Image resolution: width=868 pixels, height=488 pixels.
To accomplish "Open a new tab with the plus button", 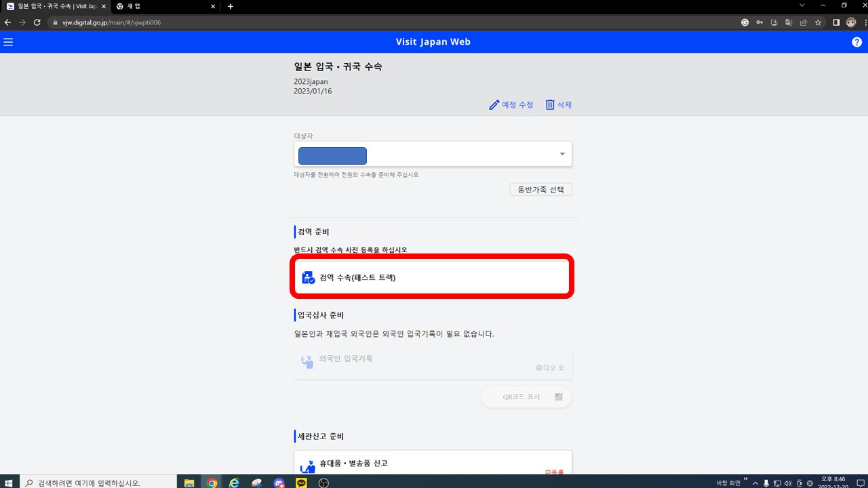I will click(231, 6).
